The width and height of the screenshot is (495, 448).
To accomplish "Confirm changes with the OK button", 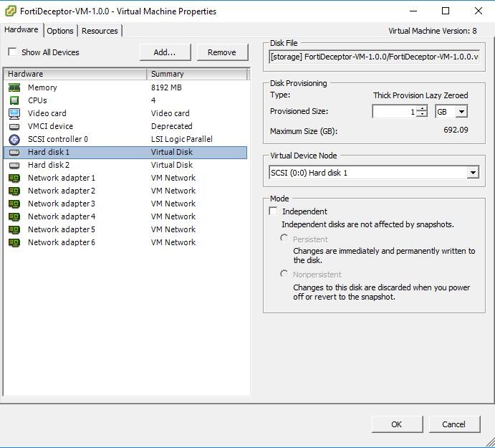I will click(x=397, y=424).
